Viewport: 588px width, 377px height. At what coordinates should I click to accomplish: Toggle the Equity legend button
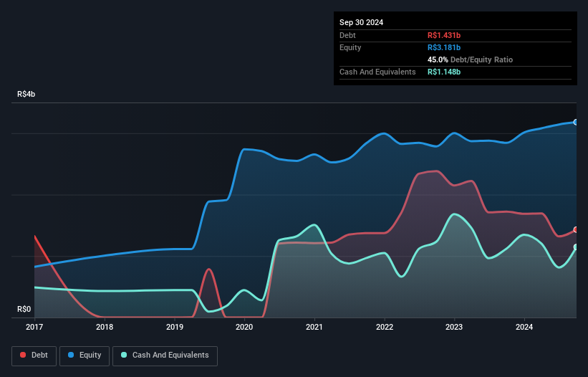(x=85, y=355)
